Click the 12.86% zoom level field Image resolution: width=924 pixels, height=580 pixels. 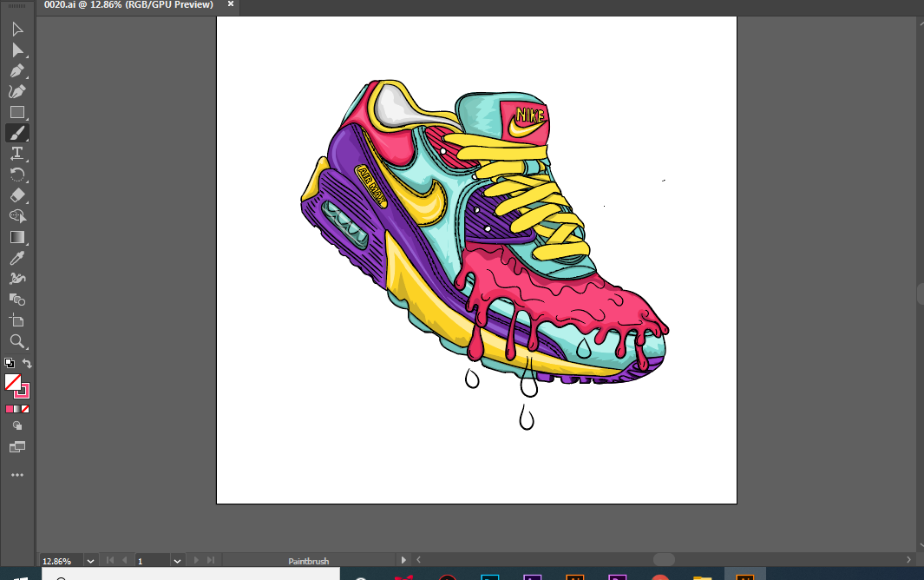point(62,561)
